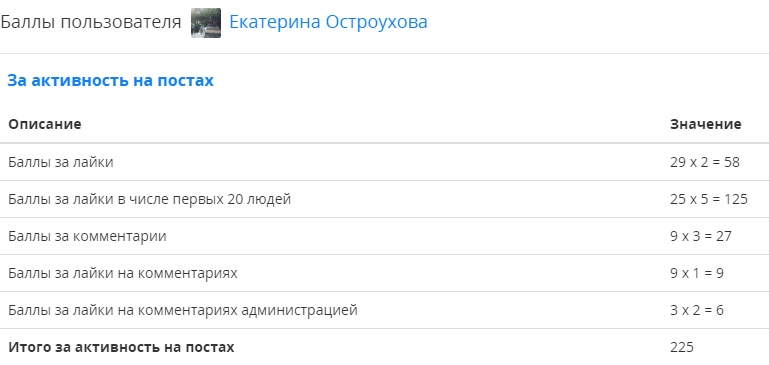Select the Баллы за лайки row

pos(384,162)
